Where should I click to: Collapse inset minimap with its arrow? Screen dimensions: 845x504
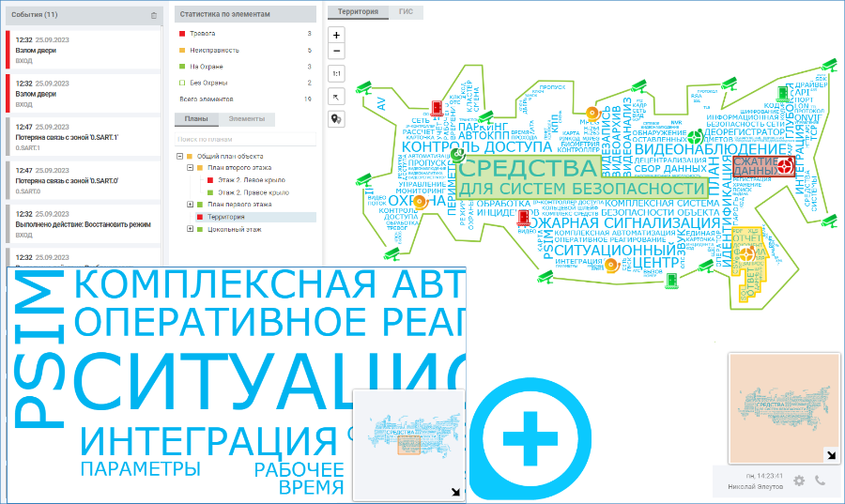coord(456,492)
